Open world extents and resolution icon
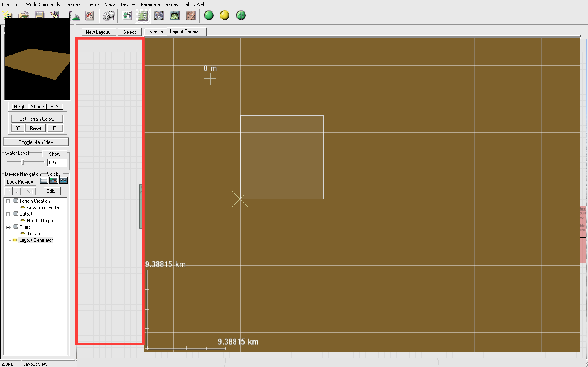This screenshot has width=588, height=367. (x=74, y=16)
